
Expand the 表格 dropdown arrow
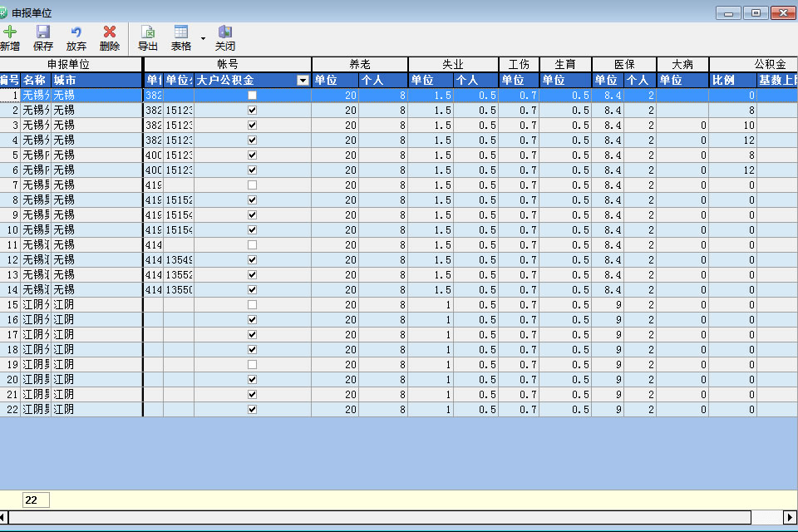pyautogui.click(x=204, y=38)
